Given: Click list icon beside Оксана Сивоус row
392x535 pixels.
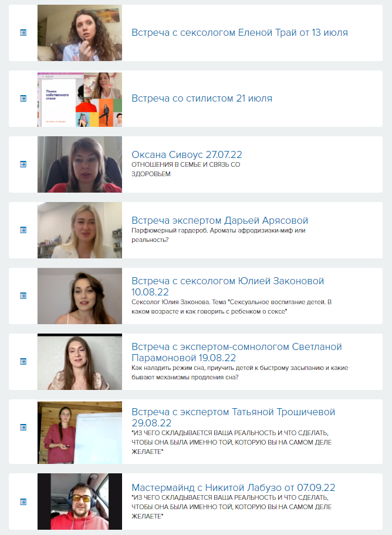Looking at the screenshot, I should click(23, 164).
